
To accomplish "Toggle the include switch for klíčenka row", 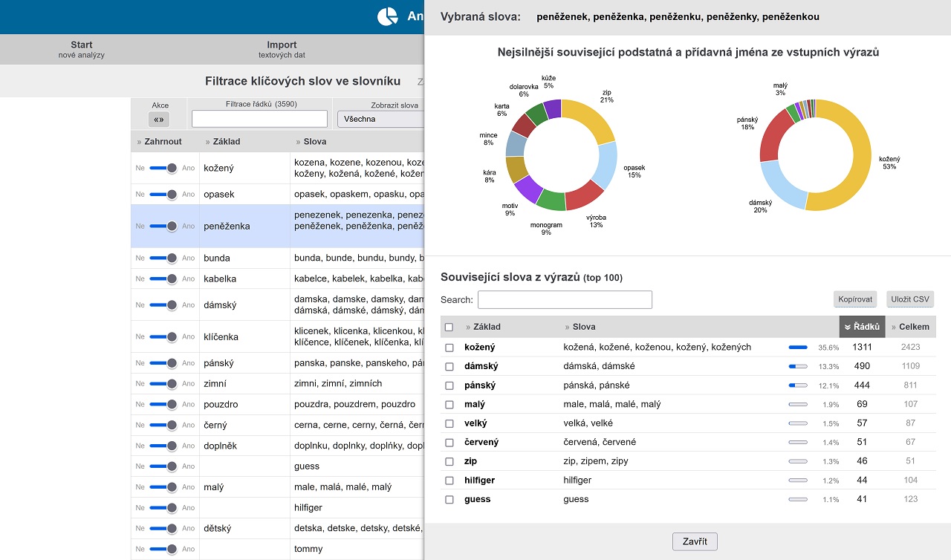I will pyautogui.click(x=163, y=336).
